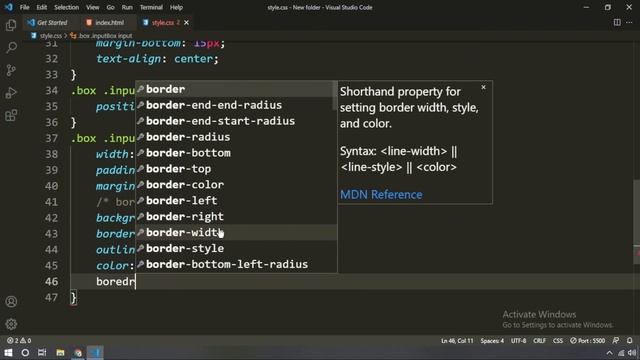Select the border suggestion
Screen dimensions: 640x360
236,89
